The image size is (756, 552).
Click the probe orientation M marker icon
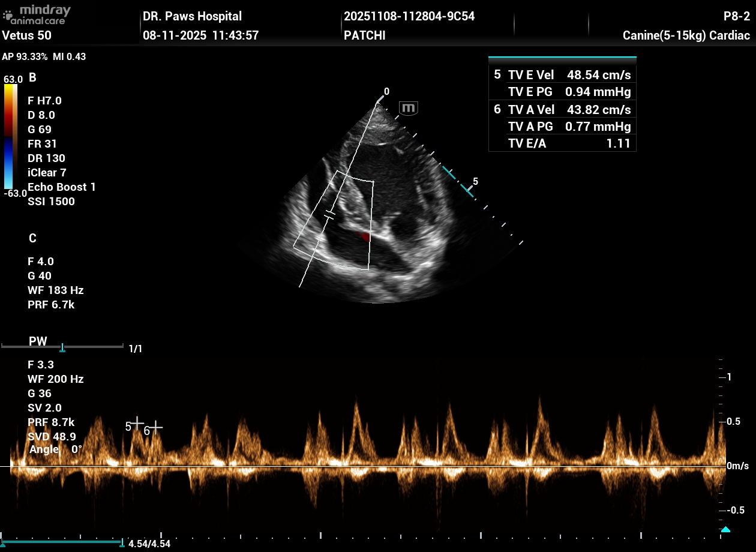408,109
